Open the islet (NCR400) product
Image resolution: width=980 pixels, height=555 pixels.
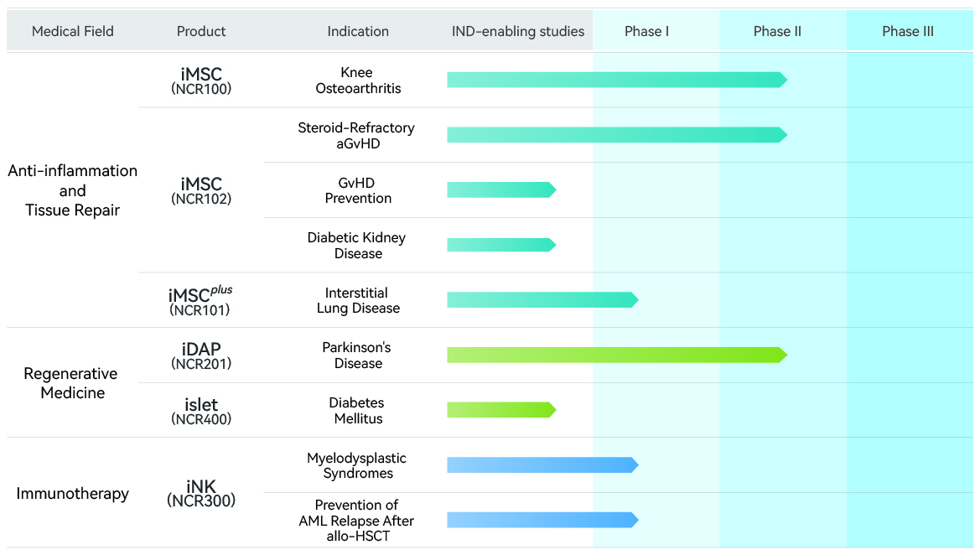tap(201, 411)
